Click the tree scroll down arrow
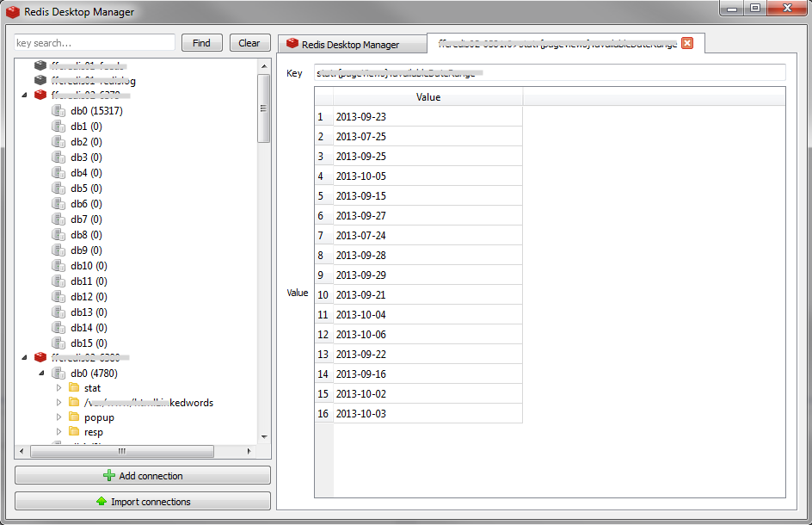812x525 pixels. tap(264, 437)
